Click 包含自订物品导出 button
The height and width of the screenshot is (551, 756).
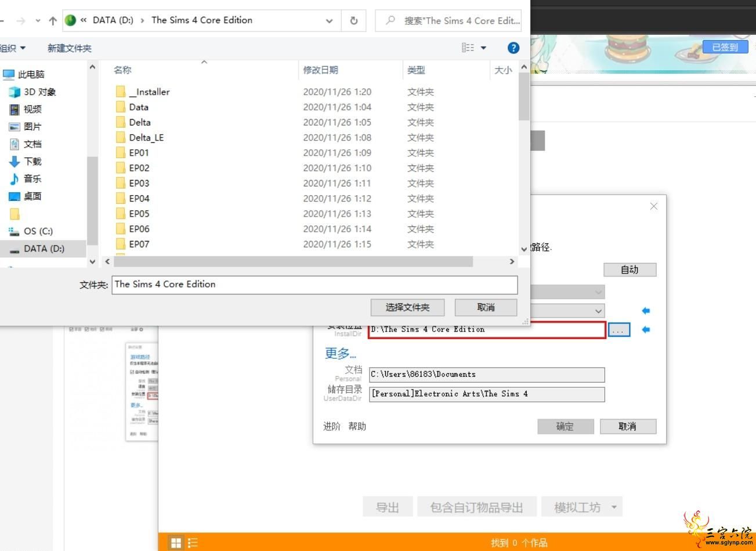click(x=477, y=507)
